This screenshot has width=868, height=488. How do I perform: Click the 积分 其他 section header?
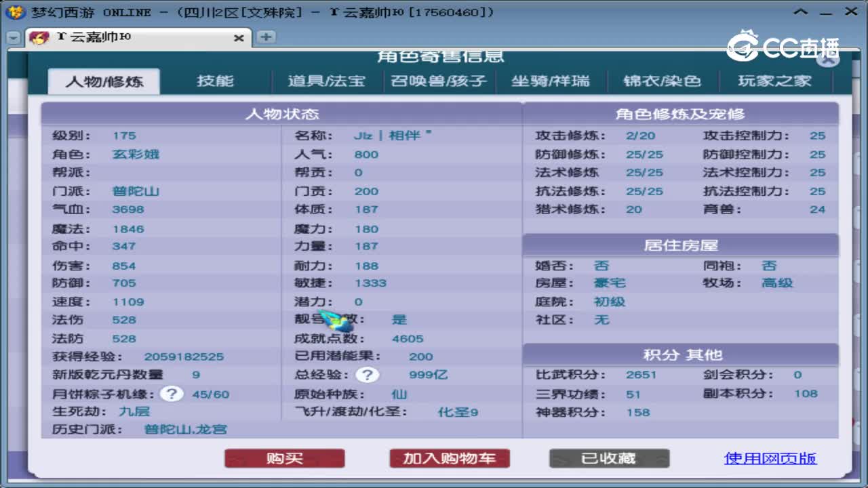680,354
